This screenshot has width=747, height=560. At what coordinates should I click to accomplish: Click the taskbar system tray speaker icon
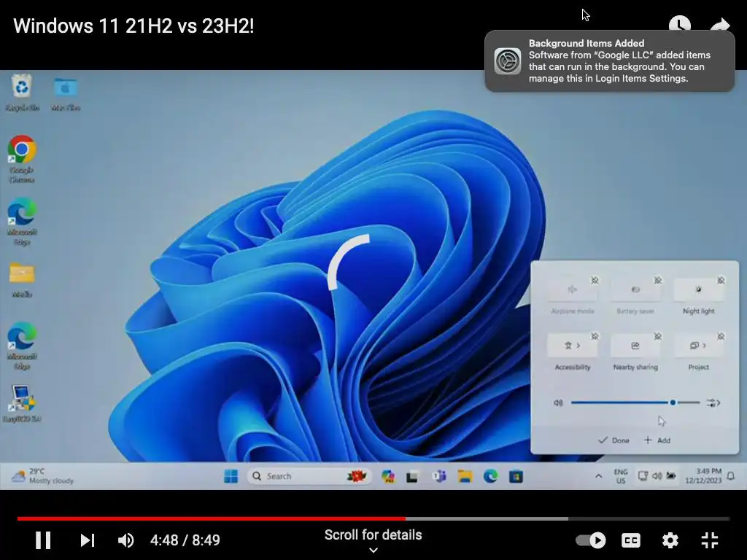click(657, 475)
